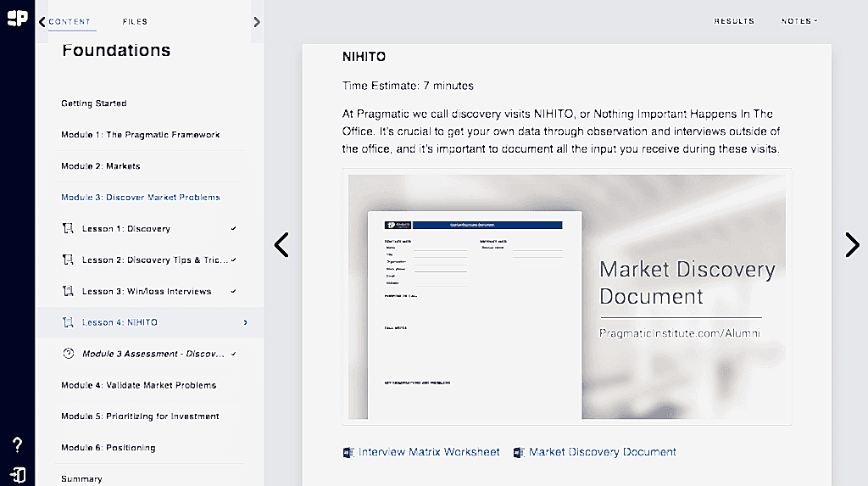Open the Summary section
The height and width of the screenshot is (486, 868).
pos(81,479)
